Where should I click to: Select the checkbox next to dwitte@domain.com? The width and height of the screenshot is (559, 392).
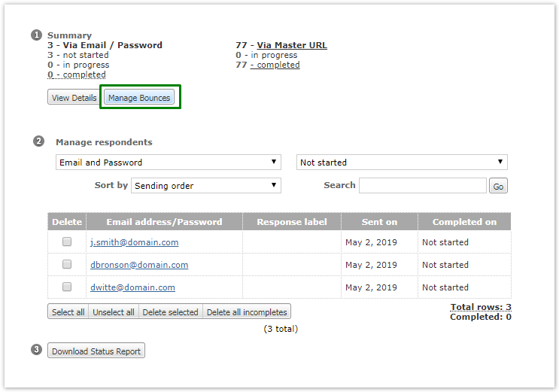pos(67,287)
